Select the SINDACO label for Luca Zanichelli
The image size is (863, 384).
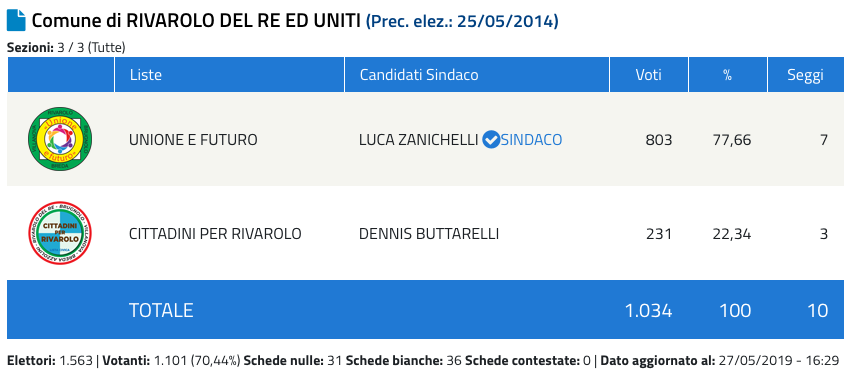tap(531, 140)
